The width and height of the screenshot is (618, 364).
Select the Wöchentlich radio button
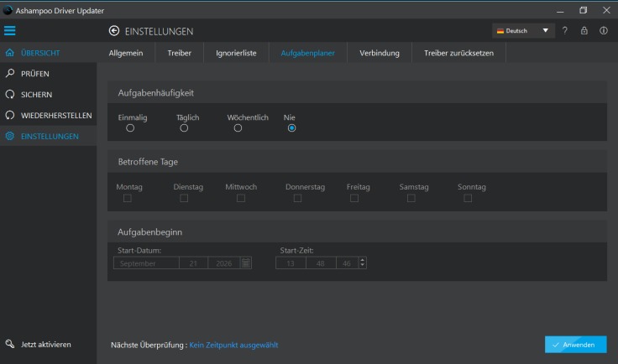point(238,128)
